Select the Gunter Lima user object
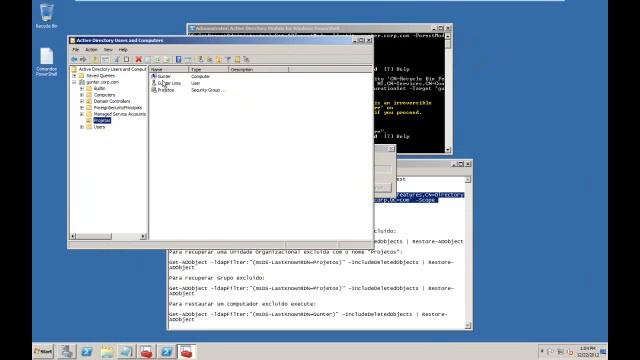The image size is (640, 360). (x=169, y=83)
